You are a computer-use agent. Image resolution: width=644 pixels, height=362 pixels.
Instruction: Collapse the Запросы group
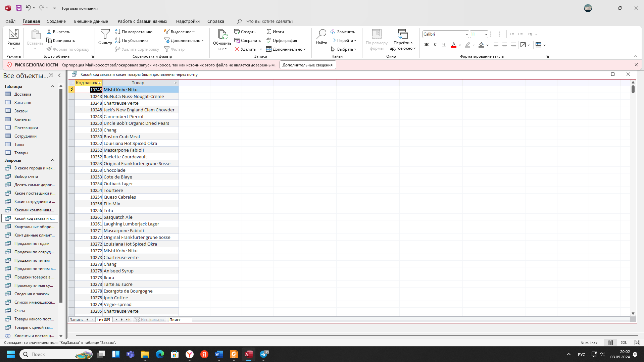coord(52,160)
